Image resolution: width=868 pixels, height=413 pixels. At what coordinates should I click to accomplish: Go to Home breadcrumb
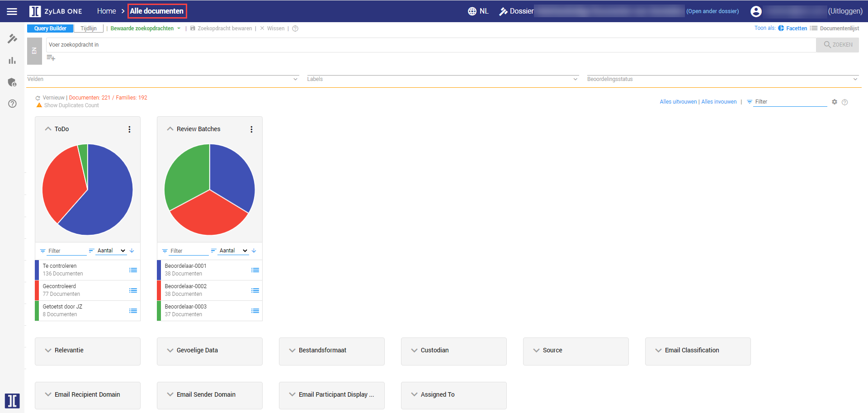(x=107, y=11)
